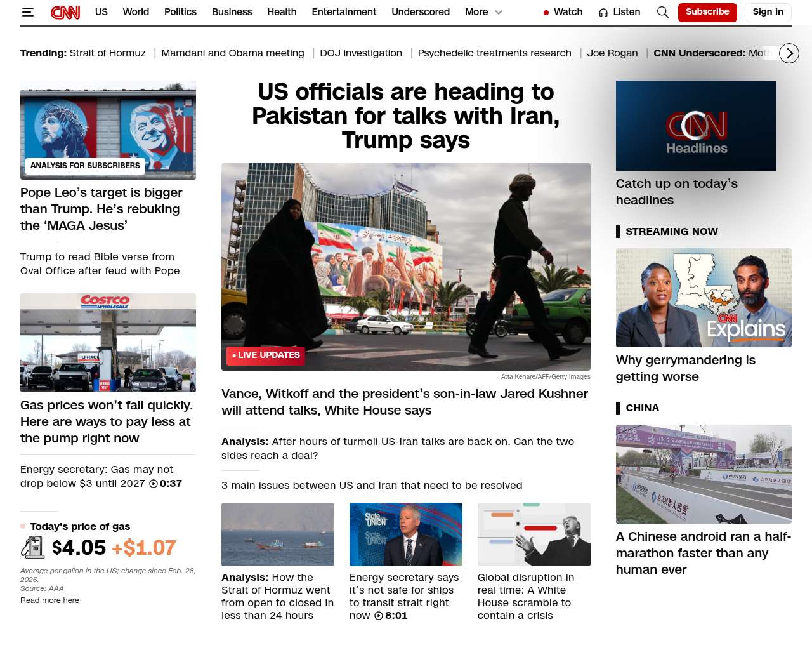Open the Chinese android half-marathon headline
This screenshot has height=650, width=812.
coord(703,553)
